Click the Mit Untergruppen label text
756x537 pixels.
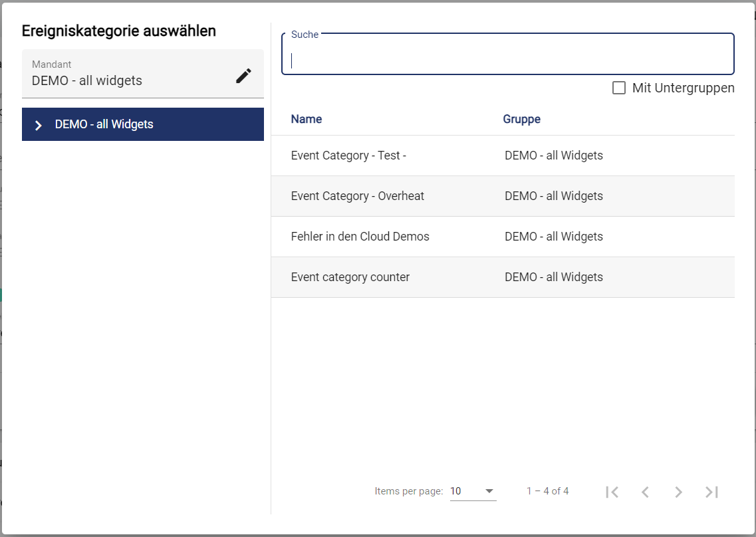pyautogui.click(x=683, y=88)
